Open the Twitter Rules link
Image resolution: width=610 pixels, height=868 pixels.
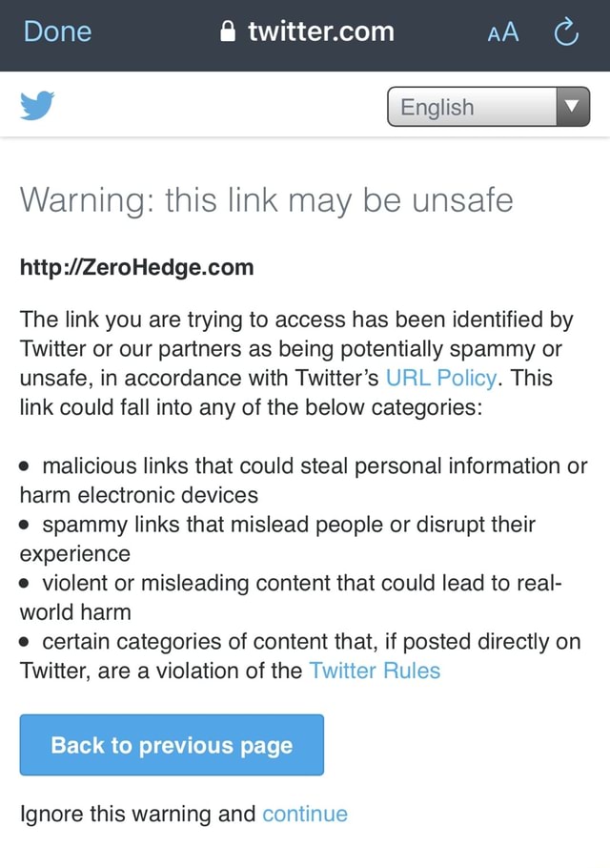[375, 671]
